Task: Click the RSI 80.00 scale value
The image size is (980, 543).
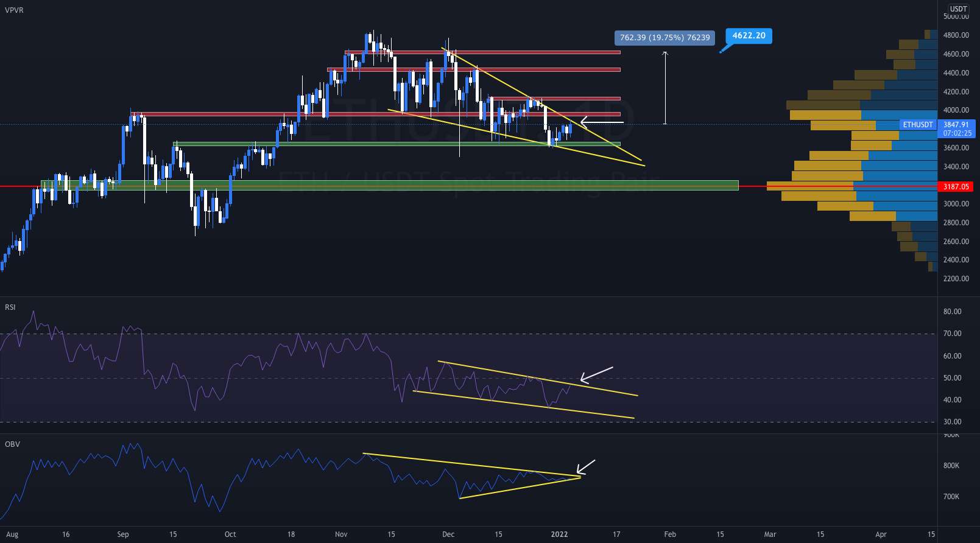Action: [952, 312]
